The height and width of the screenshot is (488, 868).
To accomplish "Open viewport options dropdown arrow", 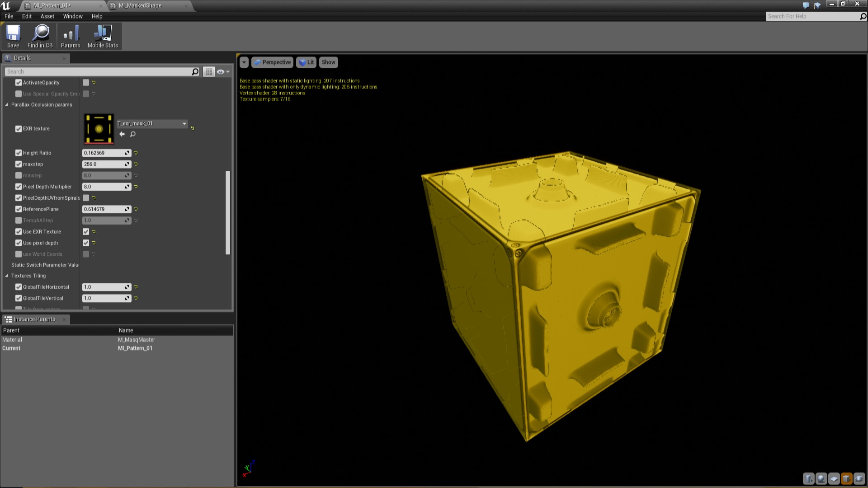I will (x=244, y=62).
